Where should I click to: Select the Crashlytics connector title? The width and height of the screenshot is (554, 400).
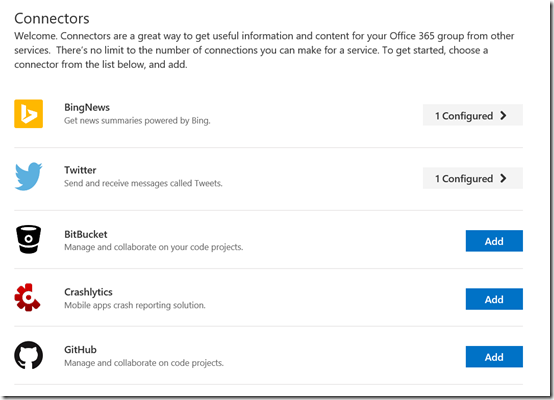pyautogui.click(x=88, y=292)
